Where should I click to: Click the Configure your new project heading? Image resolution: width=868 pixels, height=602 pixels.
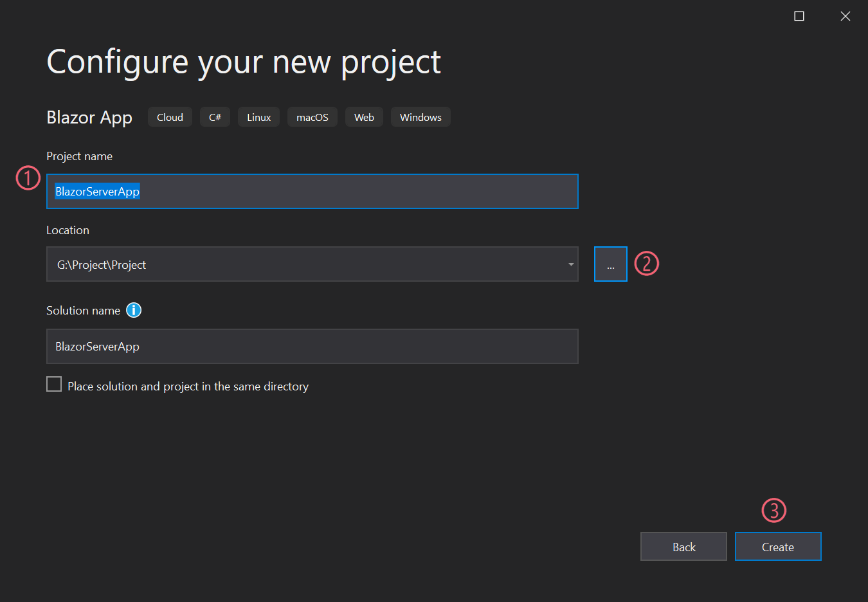coord(244,63)
